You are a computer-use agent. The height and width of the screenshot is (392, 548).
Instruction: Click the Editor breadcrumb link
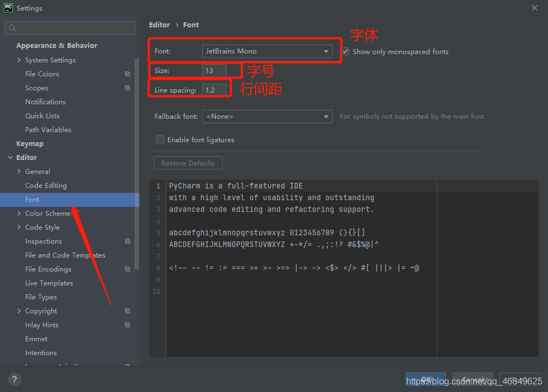point(160,25)
